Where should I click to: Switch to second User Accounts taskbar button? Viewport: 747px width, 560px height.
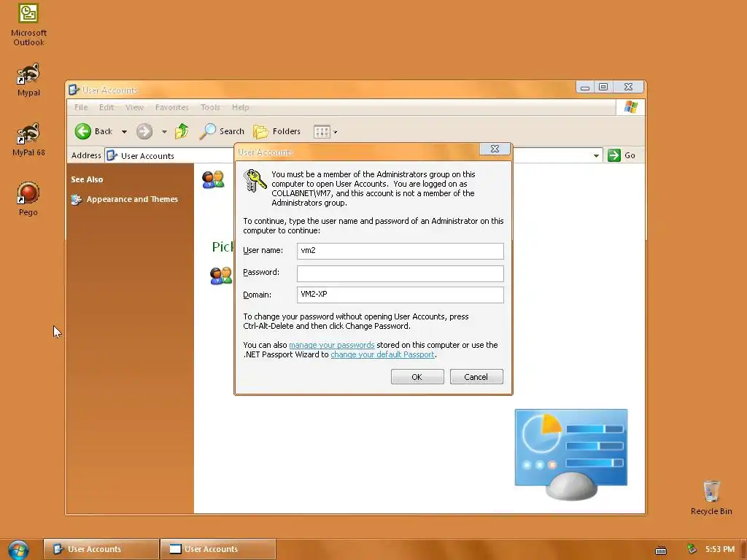[217, 549]
